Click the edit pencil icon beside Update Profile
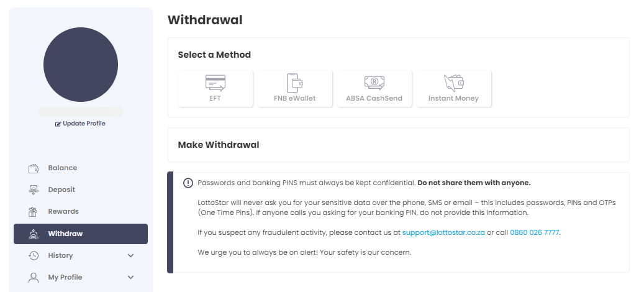Viewport: 644px width, 292px height. point(58,124)
